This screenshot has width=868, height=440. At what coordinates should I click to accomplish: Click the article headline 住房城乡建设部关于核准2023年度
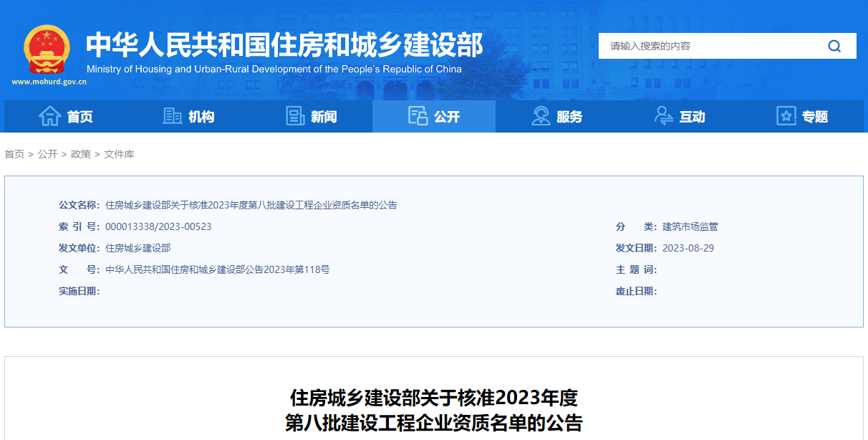click(434, 397)
